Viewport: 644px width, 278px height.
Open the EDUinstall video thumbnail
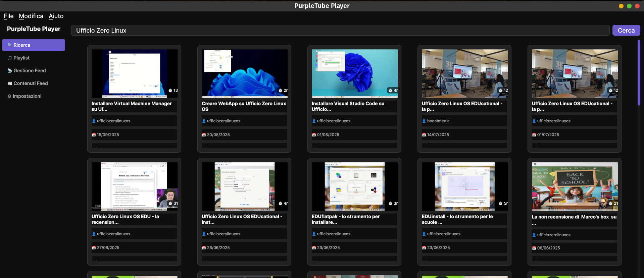[465, 187]
